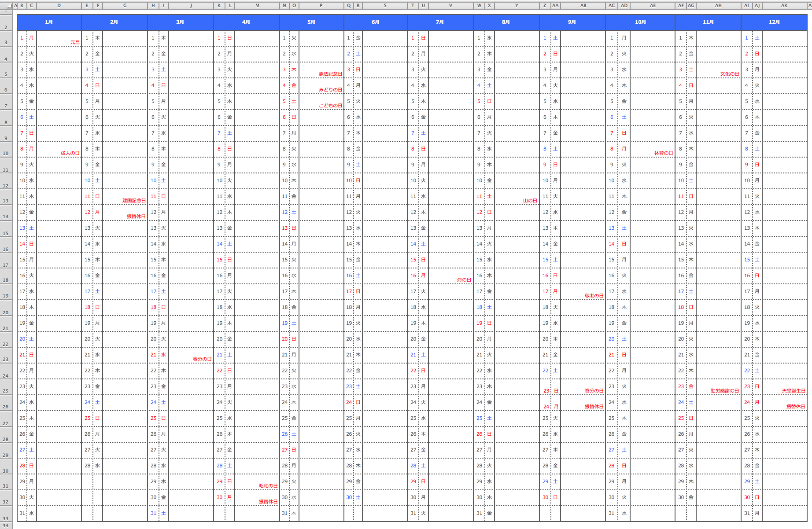
Task: Select column M header
Action: 257,6
